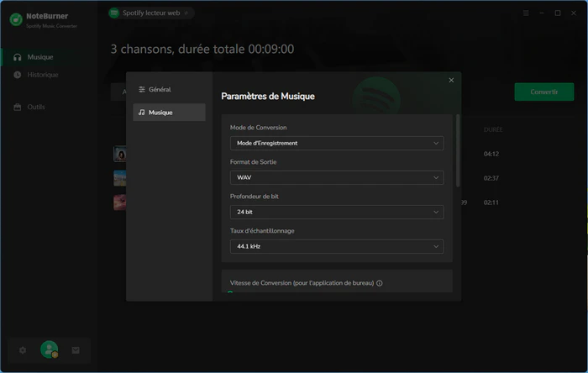The image size is (588, 373).
Task: Switch to the Général settings tab
Action: [x=169, y=89]
